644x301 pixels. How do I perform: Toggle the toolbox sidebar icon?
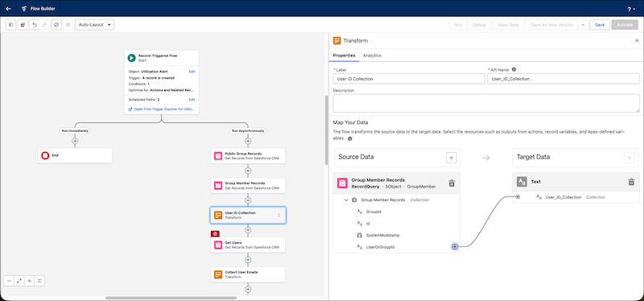pyautogui.click(x=11, y=25)
